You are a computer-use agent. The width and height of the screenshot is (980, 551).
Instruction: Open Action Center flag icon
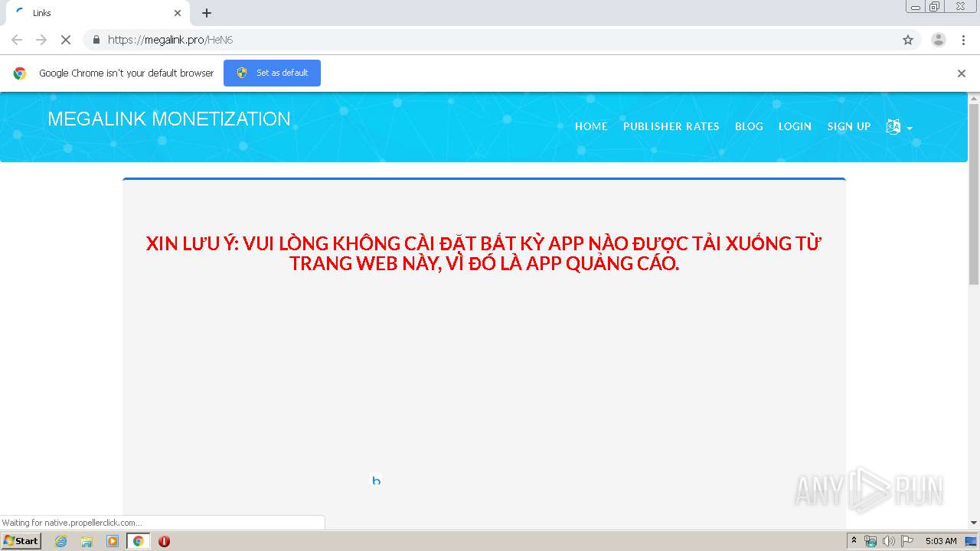(x=906, y=541)
